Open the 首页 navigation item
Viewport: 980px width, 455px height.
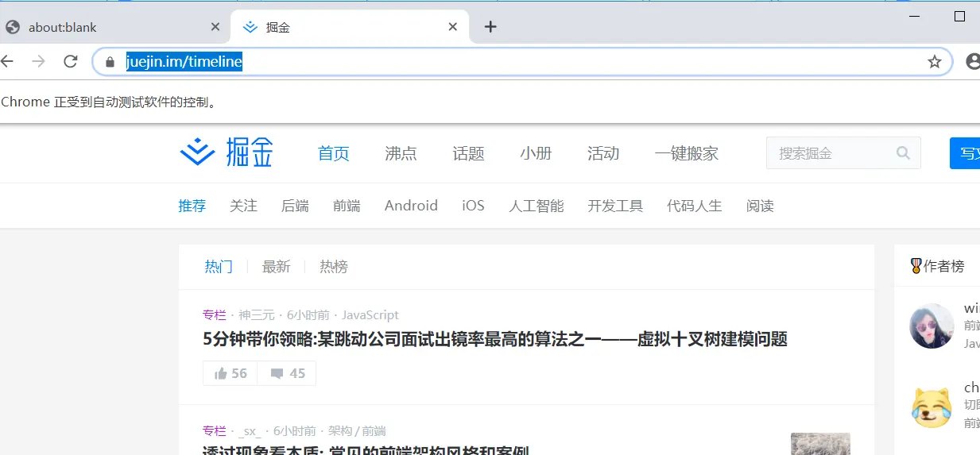pos(334,153)
